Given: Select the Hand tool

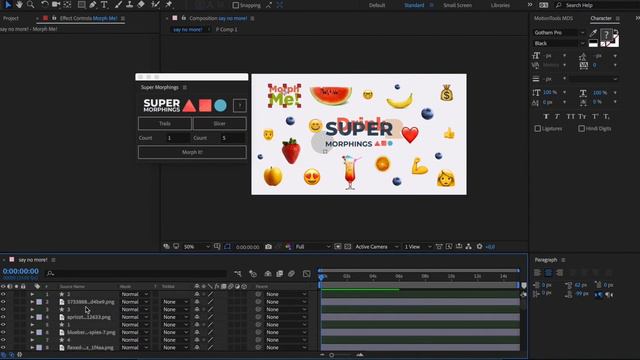Looking at the screenshot, I should coord(19,4).
